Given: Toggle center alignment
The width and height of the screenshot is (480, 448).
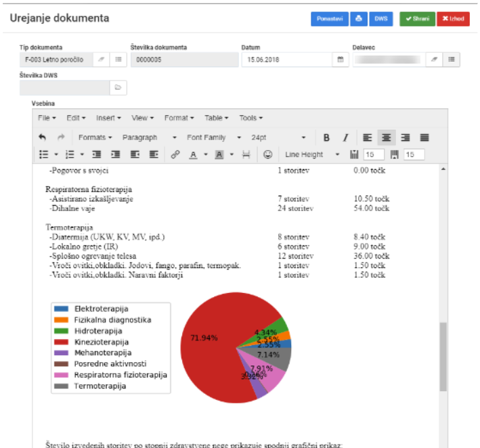Looking at the screenshot, I should (x=387, y=137).
